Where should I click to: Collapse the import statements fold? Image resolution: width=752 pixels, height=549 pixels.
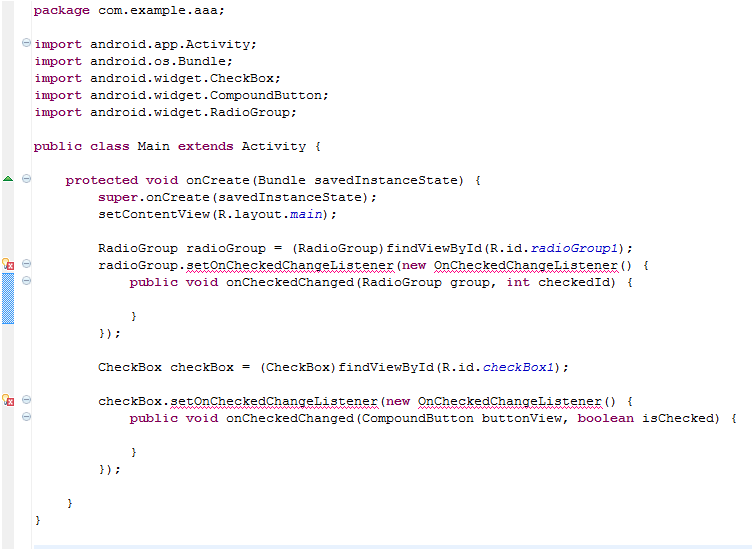(26, 43)
